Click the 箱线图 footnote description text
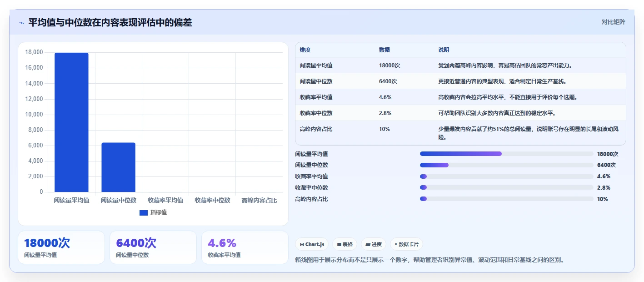The height and width of the screenshot is (282, 644). tap(429, 260)
